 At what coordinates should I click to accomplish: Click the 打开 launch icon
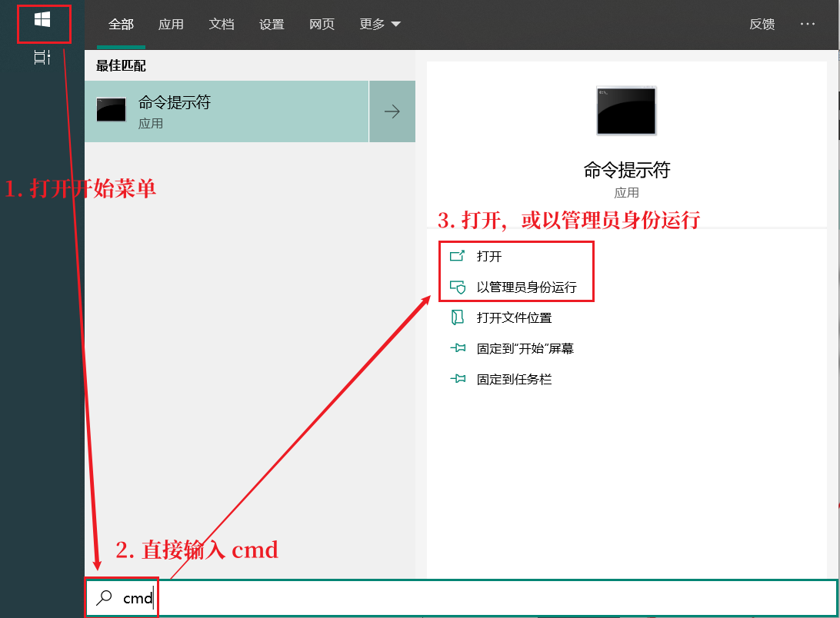[457, 256]
